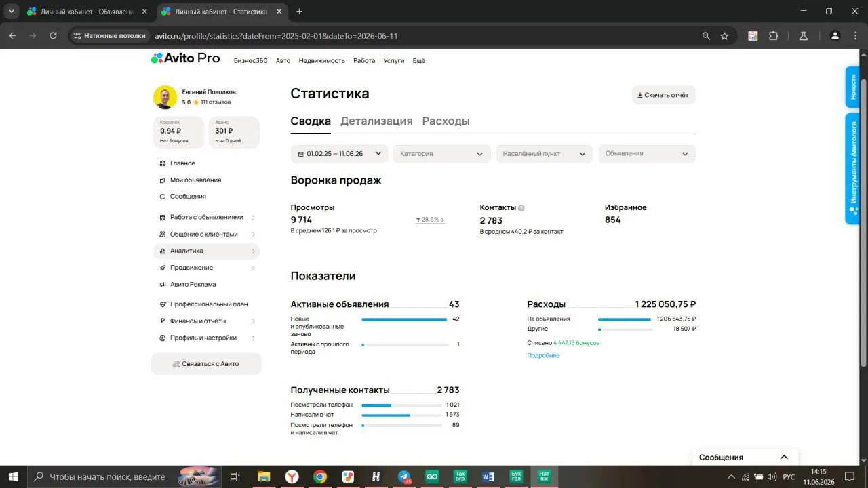Click the Подробнее link
This screenshot has height=488, width=868.
click(x=543, y=356)
